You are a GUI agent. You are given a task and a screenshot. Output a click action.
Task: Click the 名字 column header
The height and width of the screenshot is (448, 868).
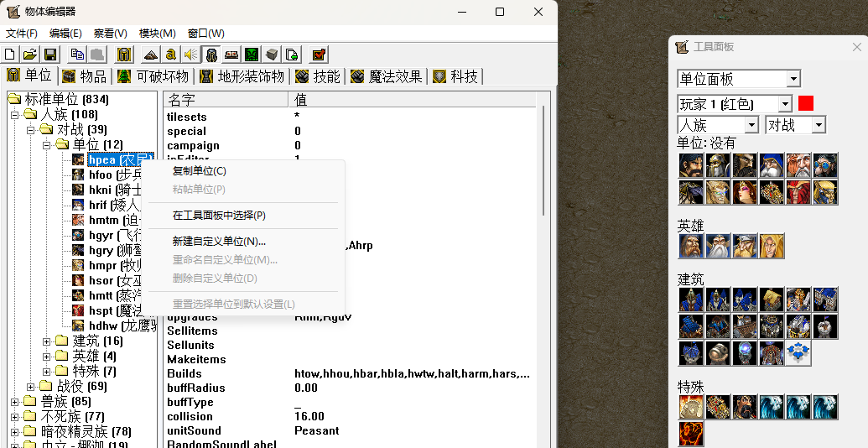point(226,100)
